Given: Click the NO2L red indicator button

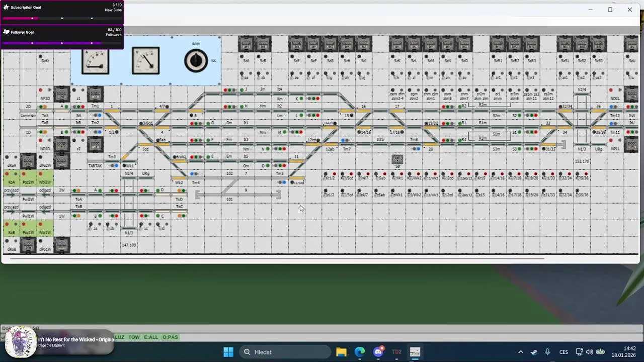Looking at the screenshot, I should tap(611, 90).
